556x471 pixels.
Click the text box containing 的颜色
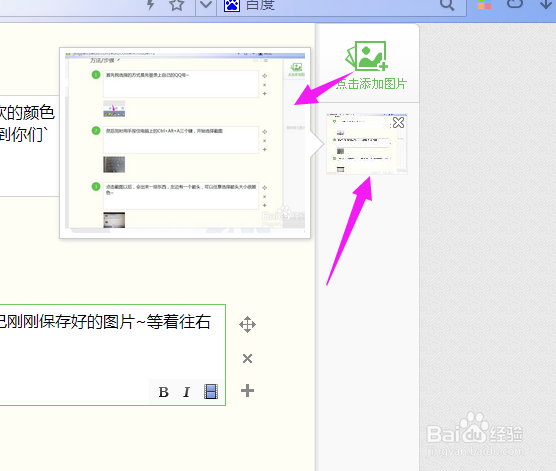tap(29, 146)
